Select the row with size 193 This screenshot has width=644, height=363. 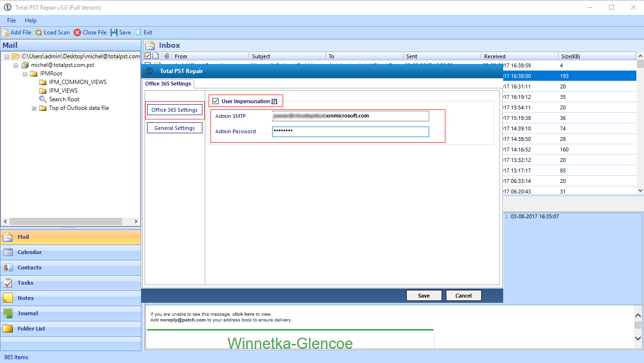pos(570,76)
